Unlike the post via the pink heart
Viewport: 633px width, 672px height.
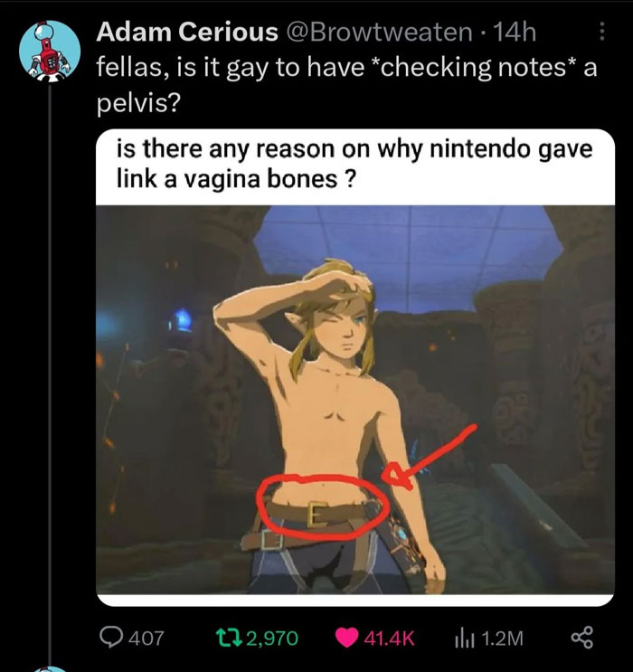pyautogui.click(x=346, y=638)
